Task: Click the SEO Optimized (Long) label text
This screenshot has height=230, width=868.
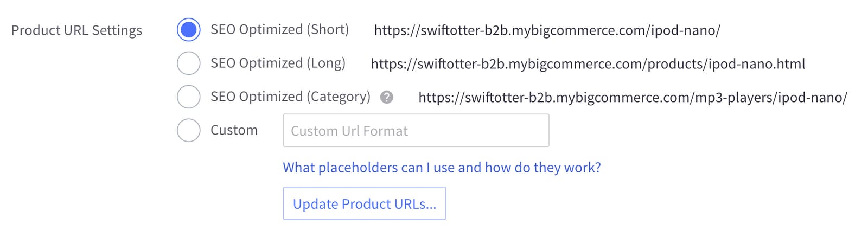Action: (x=278, y=63)
